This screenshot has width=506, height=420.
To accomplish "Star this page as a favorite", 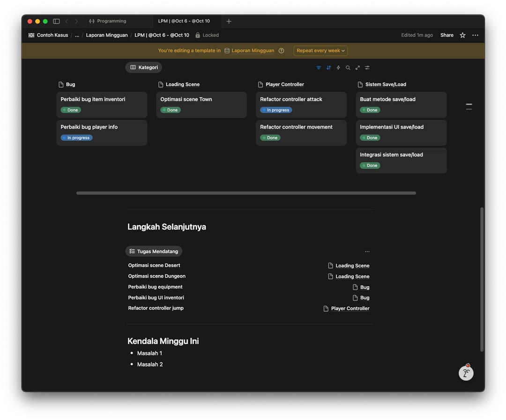I will [x=462, y=35].
